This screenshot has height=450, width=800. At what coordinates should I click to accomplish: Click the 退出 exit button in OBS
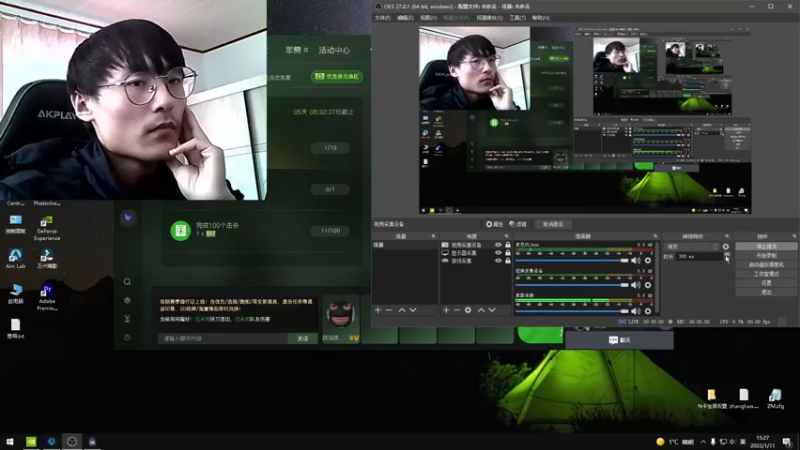click(766, 292)
